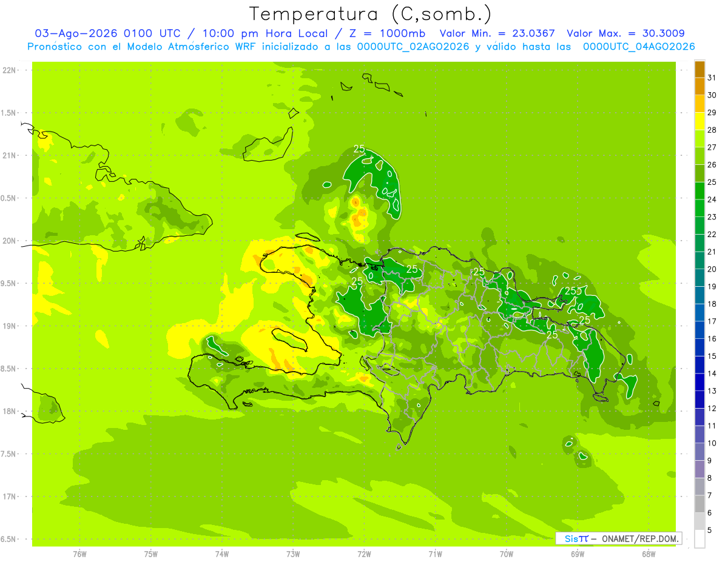
Task: Pick the lime swatch between 27 and 28
Action: [699, 139]
